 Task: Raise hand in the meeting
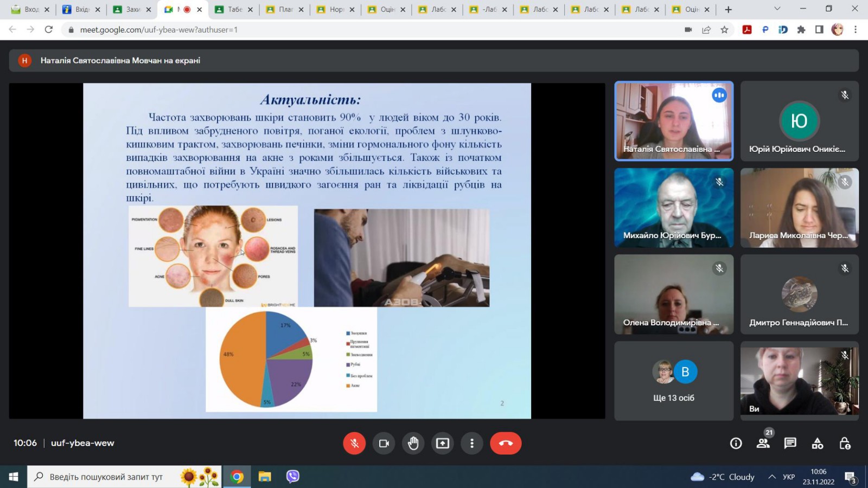click(413, 444)
